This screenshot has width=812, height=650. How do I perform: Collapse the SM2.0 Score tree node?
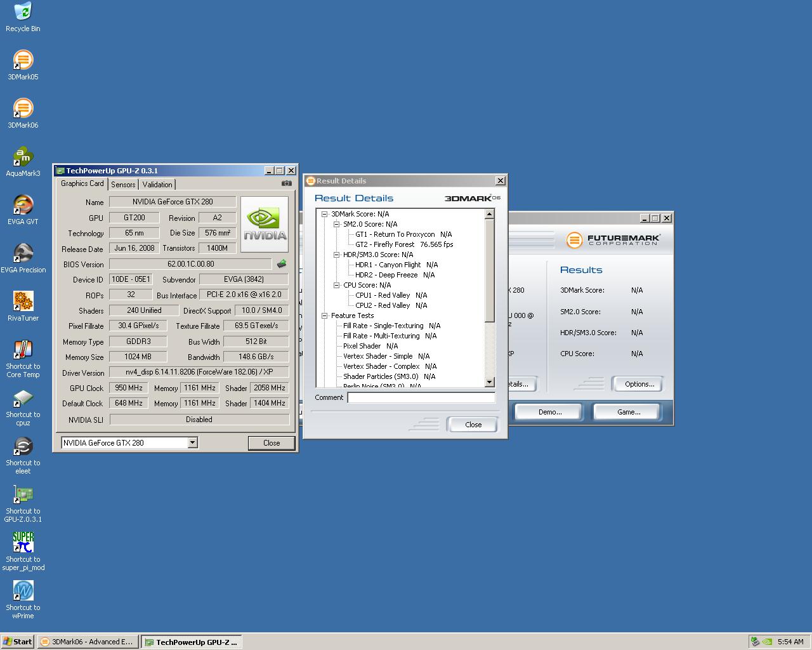[336, 224]
